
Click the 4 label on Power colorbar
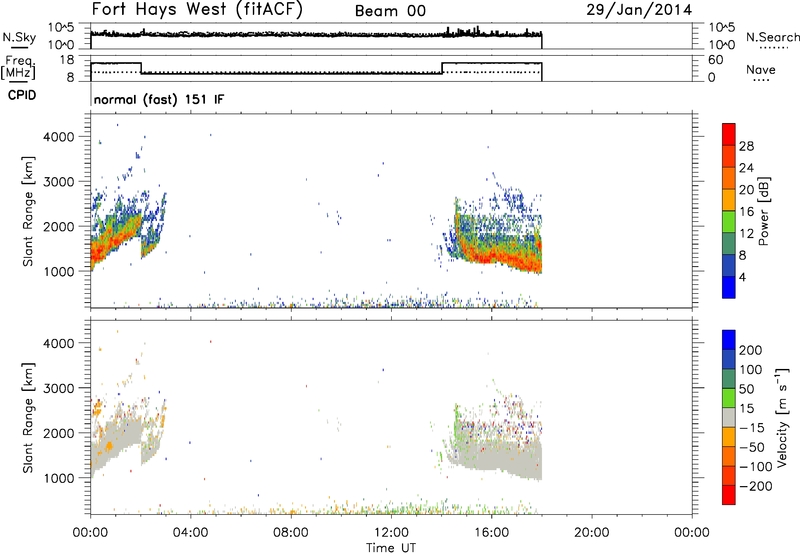(742, 276)
